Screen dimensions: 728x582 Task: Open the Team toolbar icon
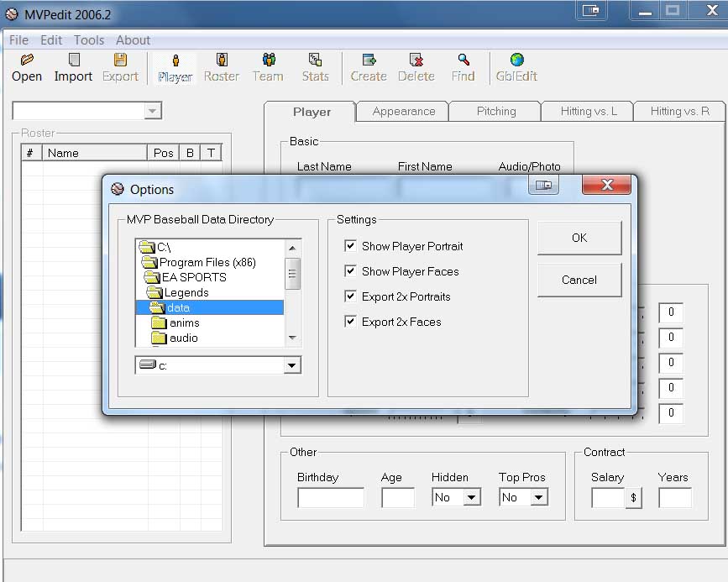269,60
